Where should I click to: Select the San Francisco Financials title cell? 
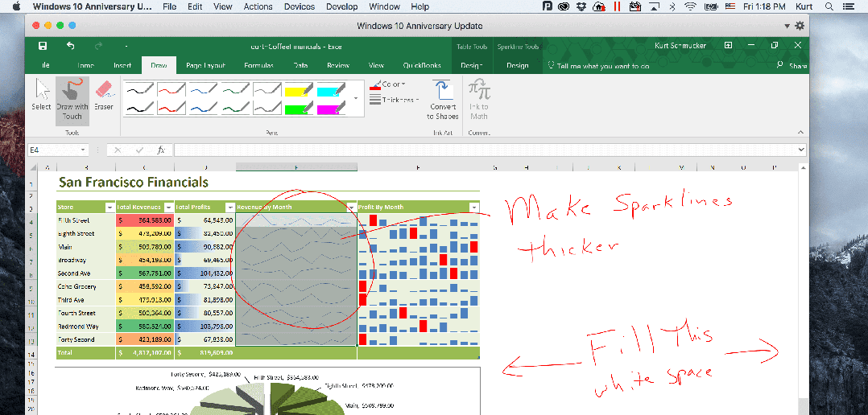(134, 182)
